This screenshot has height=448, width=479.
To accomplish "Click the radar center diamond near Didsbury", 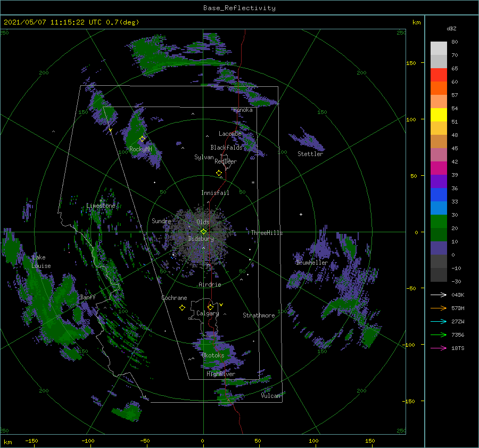I will [x=203, y=232].
